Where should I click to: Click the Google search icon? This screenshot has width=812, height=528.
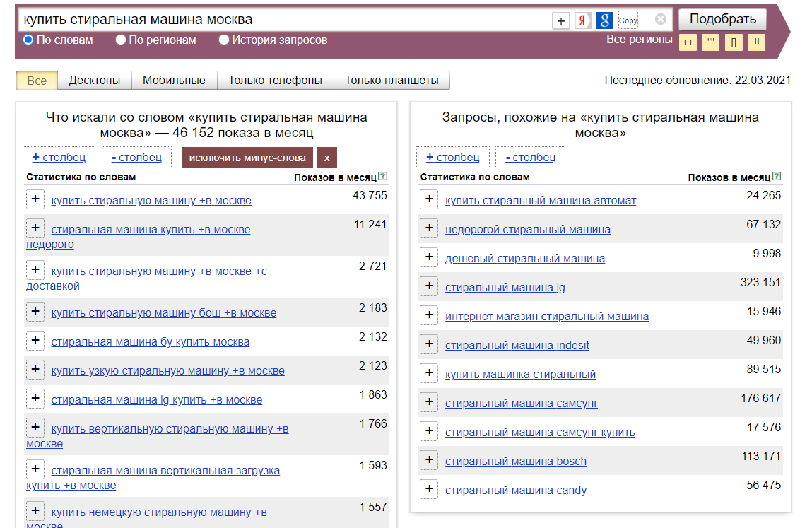coord(604,20)
